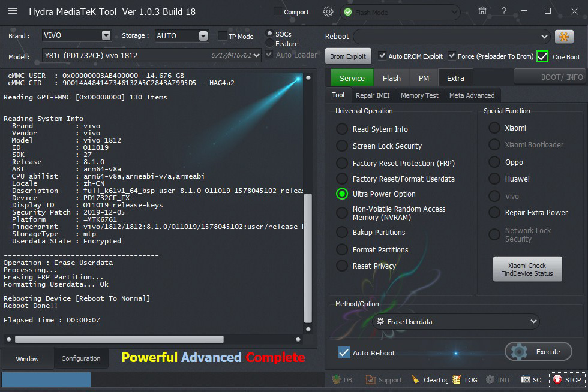This screenshot has height=392, width=588.
Task: Open Support in the bottom bar
Action: pyautogui.click(x=384, y=380)
